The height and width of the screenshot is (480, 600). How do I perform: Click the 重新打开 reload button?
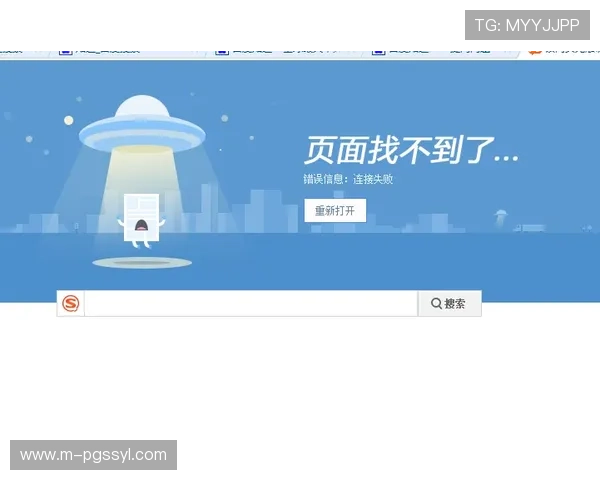335,210
